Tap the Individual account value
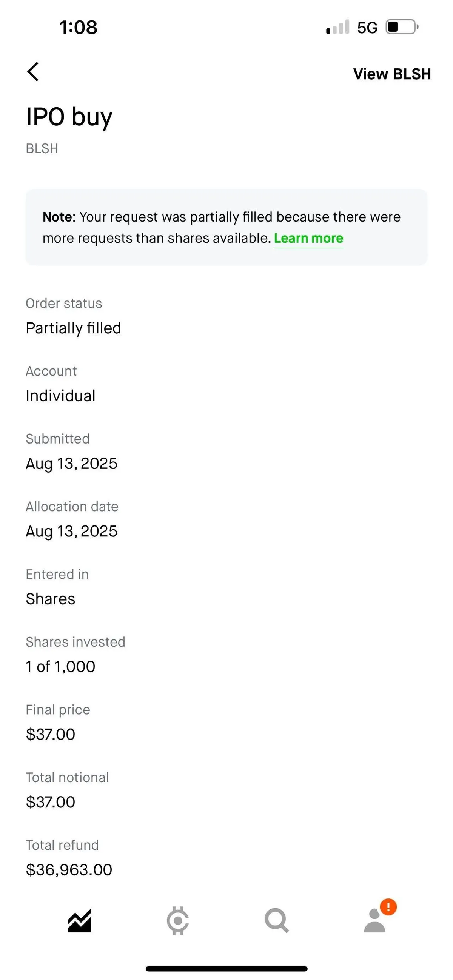 pos(60,396)
